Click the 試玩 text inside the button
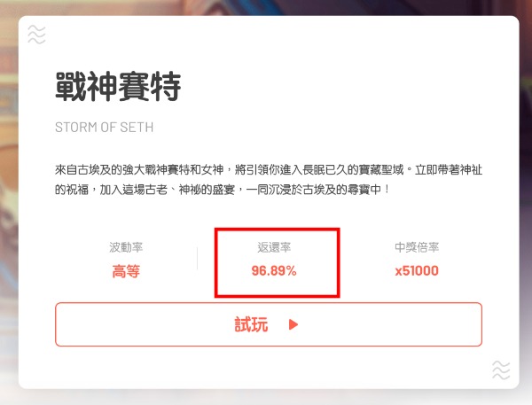The height and width of the screenshot is (405, 532). tap(251, 324)
